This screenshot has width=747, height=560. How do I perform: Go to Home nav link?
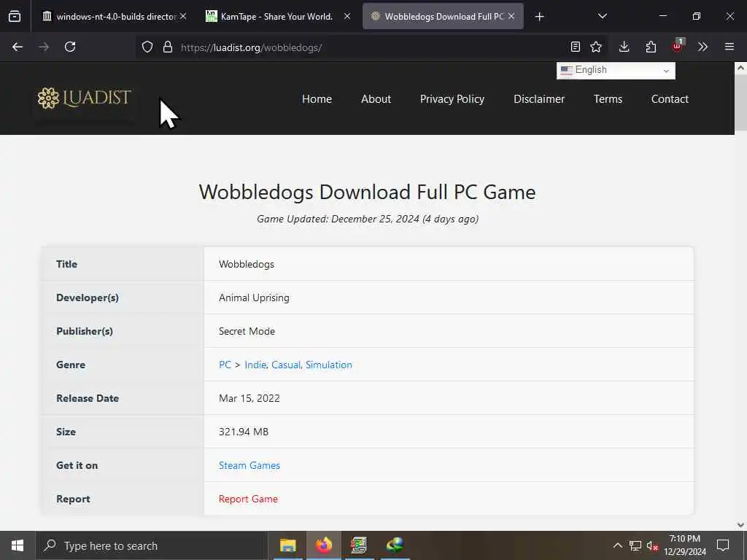point(317,99)
